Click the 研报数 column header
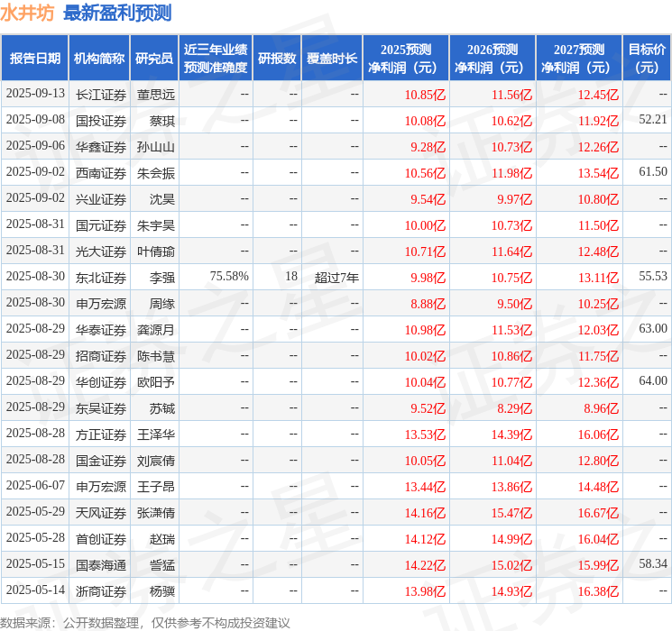Viewport: 672px width, 631px height. [277, 59]
